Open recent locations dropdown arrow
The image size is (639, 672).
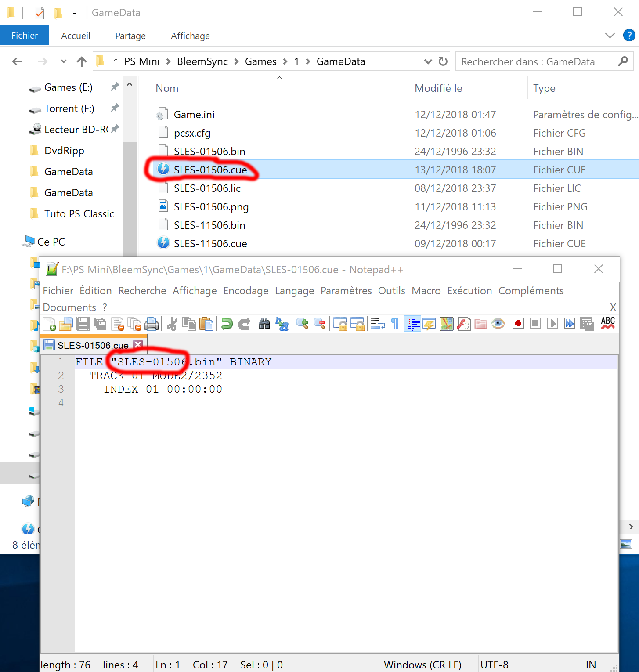64,61
